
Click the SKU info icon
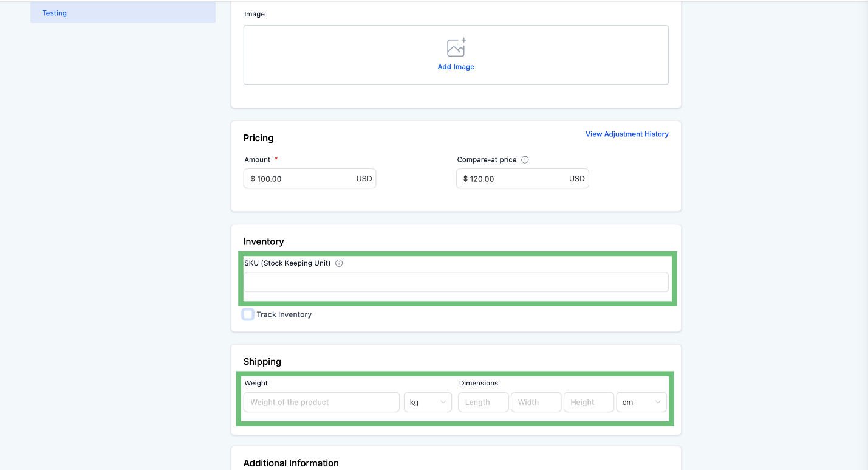point(339,263)
